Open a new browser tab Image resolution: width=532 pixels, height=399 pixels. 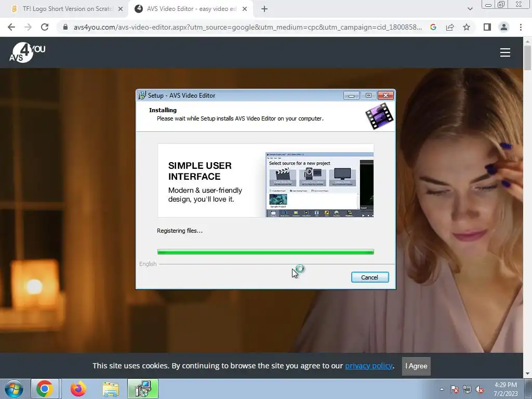point(264,9)
